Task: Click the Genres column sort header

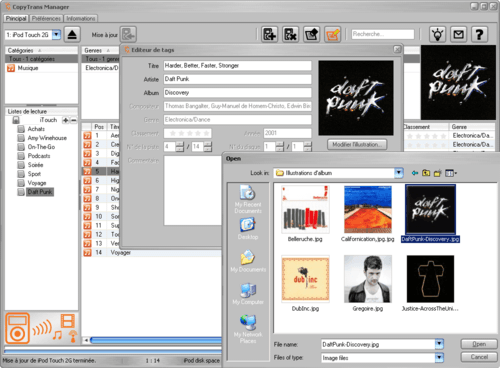Action: [x=100, y=51]
